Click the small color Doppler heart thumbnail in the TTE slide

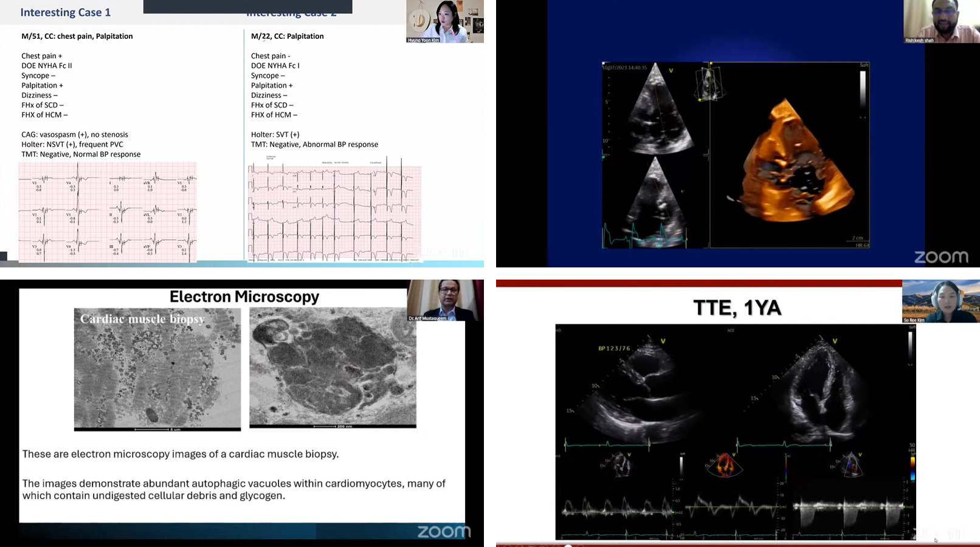click(724, 466)
